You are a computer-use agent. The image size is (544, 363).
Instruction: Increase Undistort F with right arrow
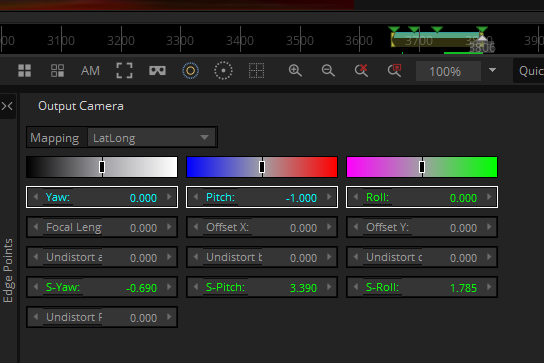[169, 316]
